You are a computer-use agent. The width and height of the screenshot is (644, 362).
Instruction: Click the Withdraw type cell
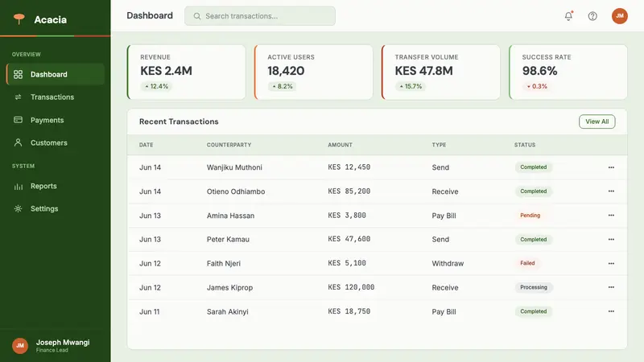coord(448,264)
